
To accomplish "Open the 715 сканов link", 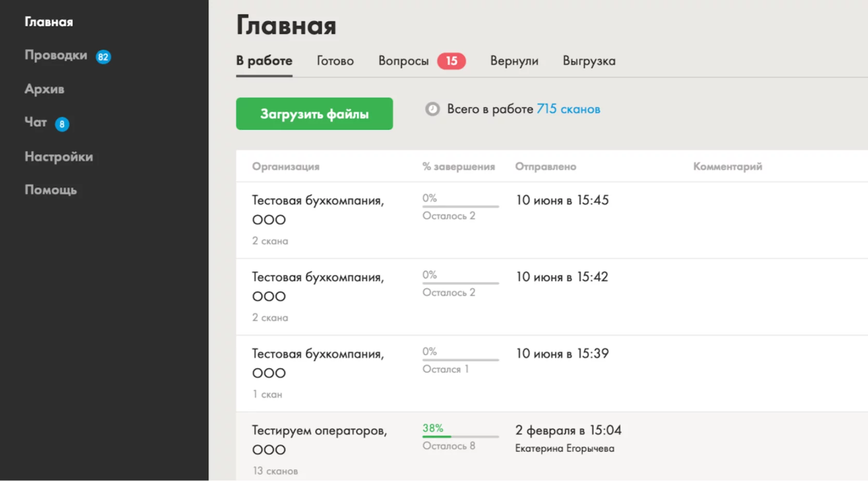I will click(568, 109).
